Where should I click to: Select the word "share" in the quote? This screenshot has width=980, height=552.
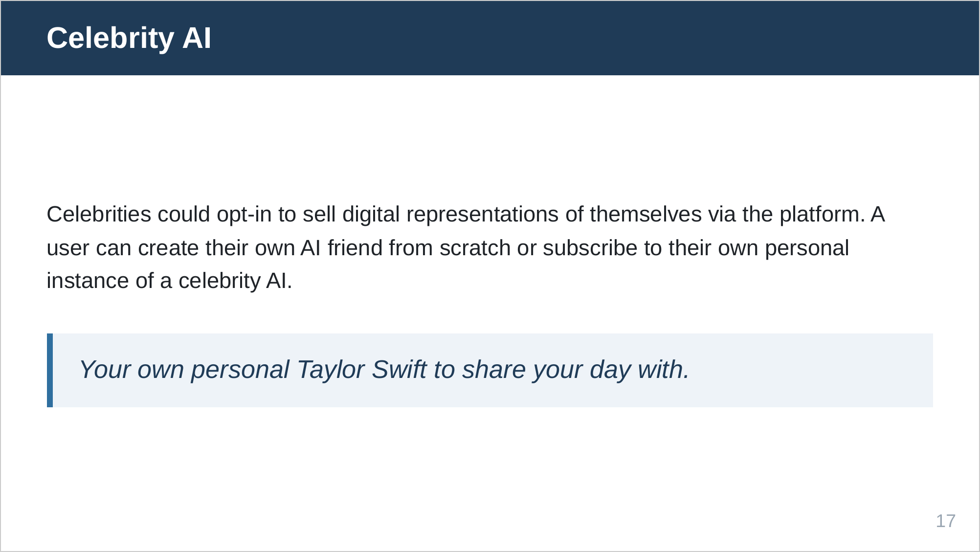click(494, 370)
